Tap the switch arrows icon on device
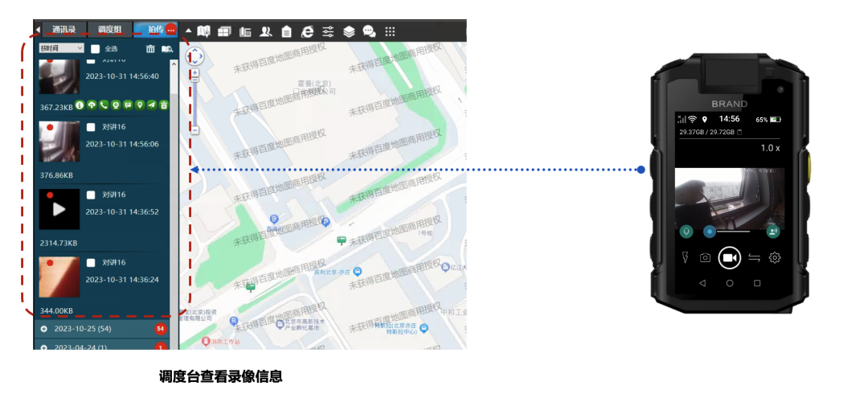The width and height of the screenshot is (868, 394). [x=754, y=257]
